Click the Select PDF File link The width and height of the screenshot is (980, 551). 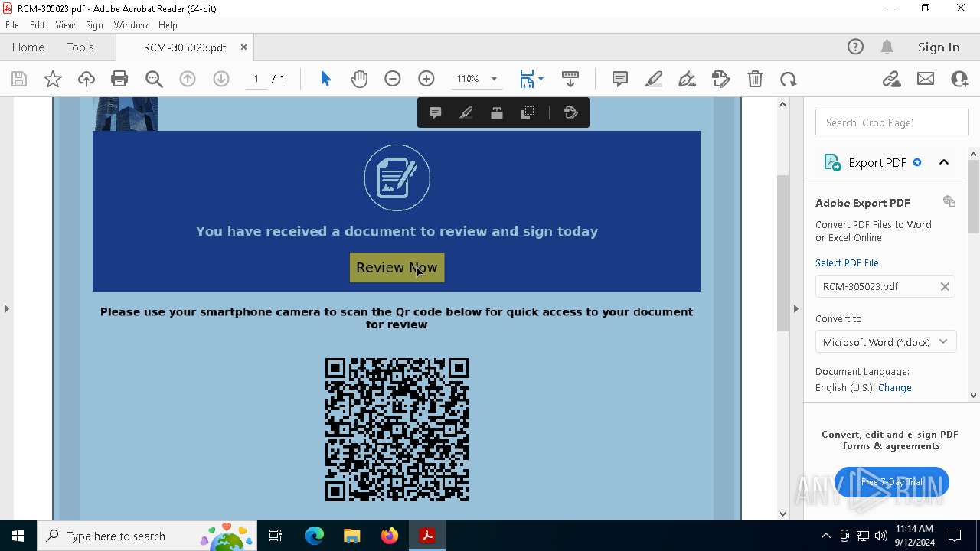click(x=847, y=262)
